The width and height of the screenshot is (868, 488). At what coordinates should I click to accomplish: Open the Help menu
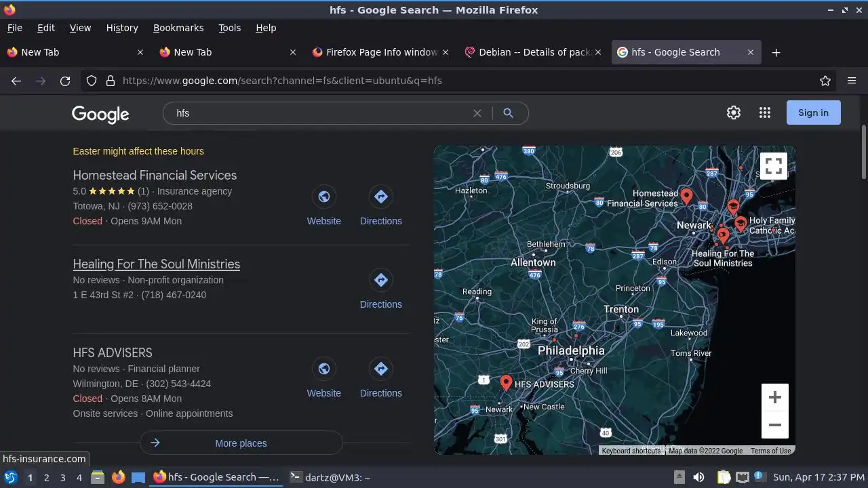(266, 28)
